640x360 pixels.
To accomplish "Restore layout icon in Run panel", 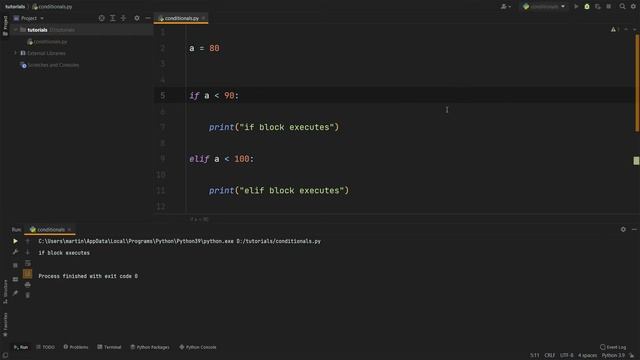I will point(15,279).
